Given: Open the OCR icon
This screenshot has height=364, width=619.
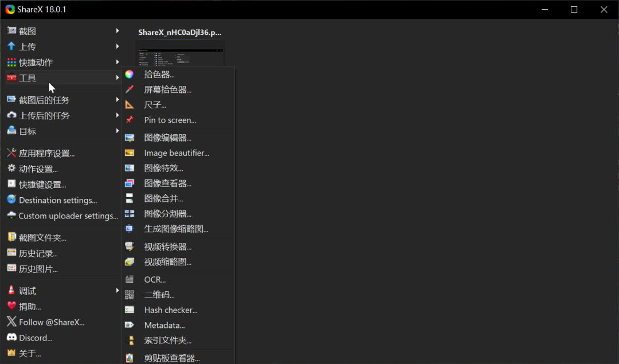Looking at the screenshot, I should click(130, 280).
